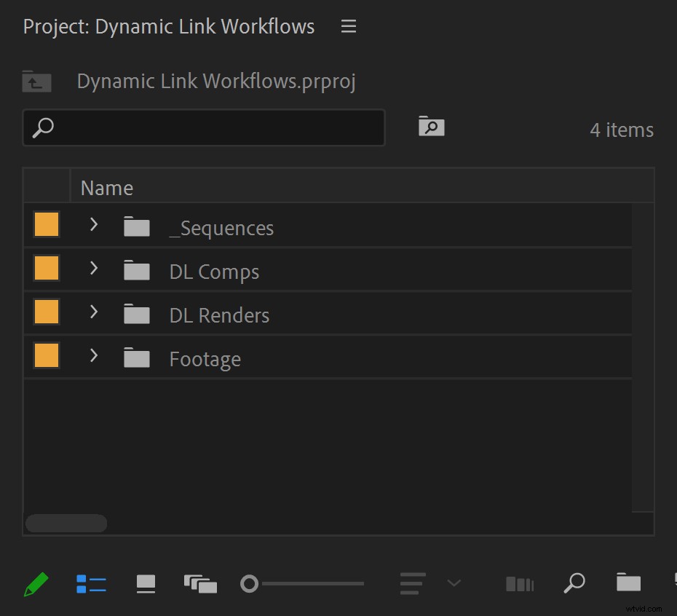Open the Project panel hamburger menu

(348, 26)
